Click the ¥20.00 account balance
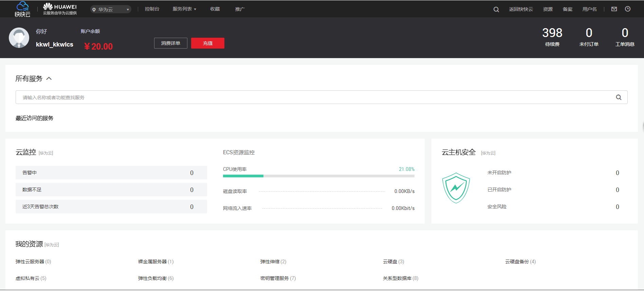This screenshot has width=644, height=300. coord(98,46)
